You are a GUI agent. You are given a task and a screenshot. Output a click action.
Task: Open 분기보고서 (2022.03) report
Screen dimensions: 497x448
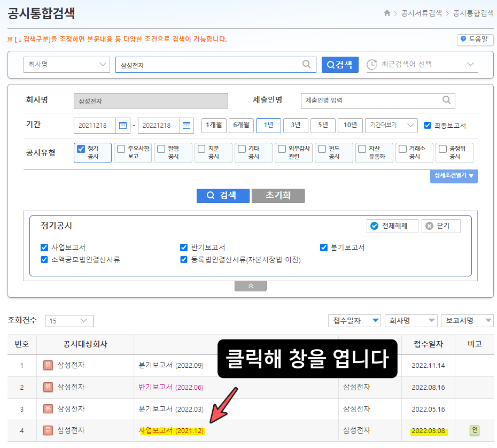(171, 409)
